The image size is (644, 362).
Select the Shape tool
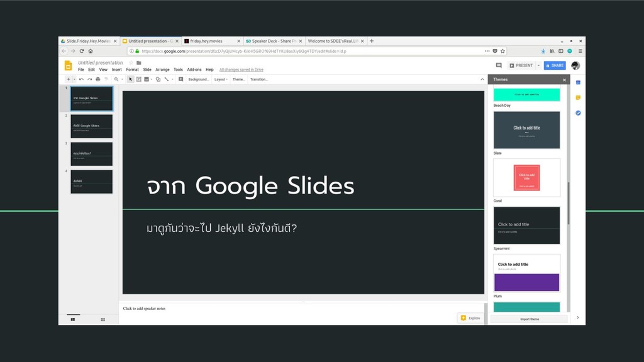pyautogui.click(x=158, y=79)
